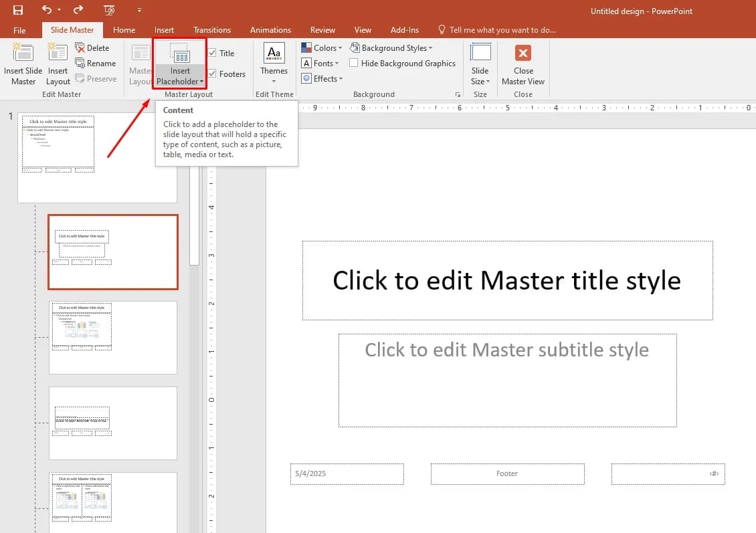Viewport: 756px width, 533px height.
Task: Open Background Styles dropdown
Action: (391, 47)
